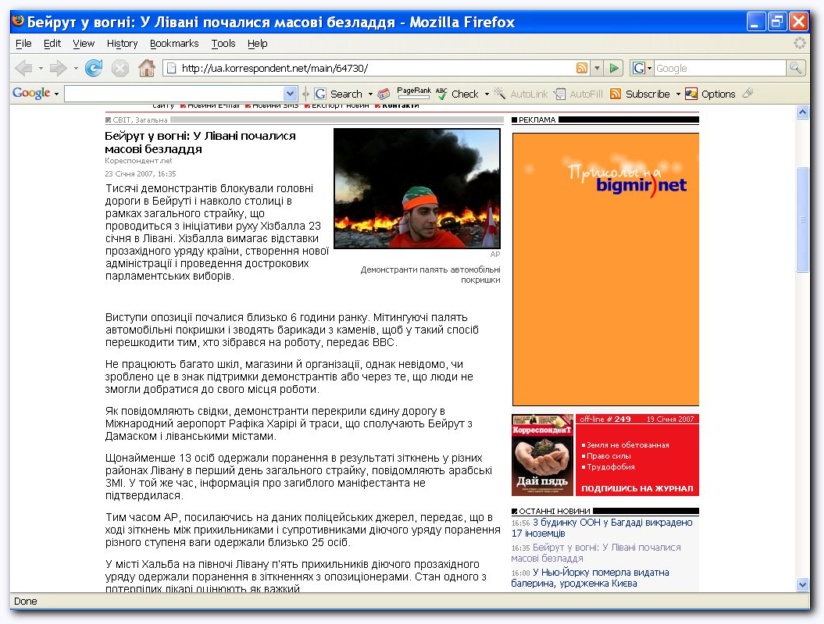Click the RSS feed icon in address bar
Image resolution: width=824 pixels, height=624 pixels.
(x=582, y=68)
